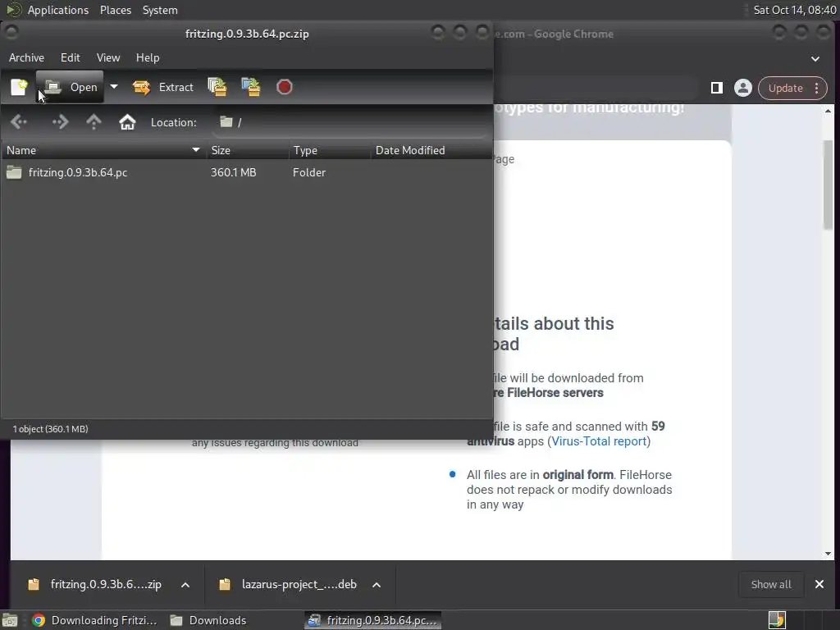Click the 360.1 MB size cell

coord(233,172)
